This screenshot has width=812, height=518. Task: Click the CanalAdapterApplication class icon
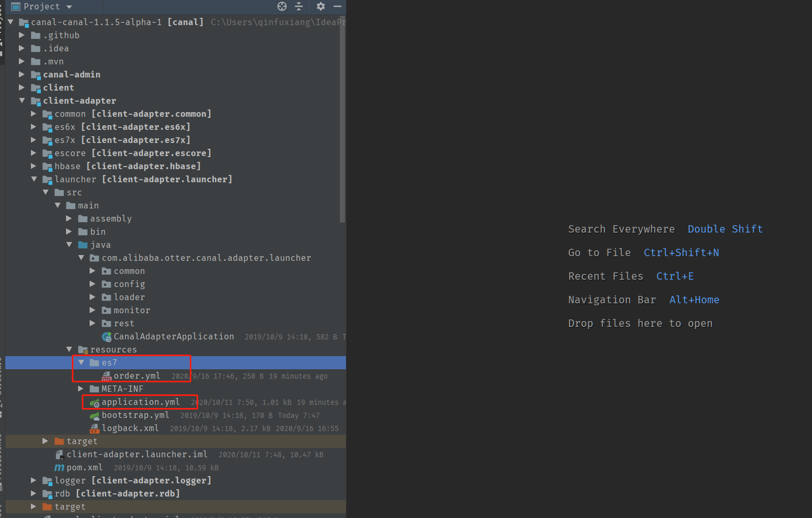tap(107, 337)
